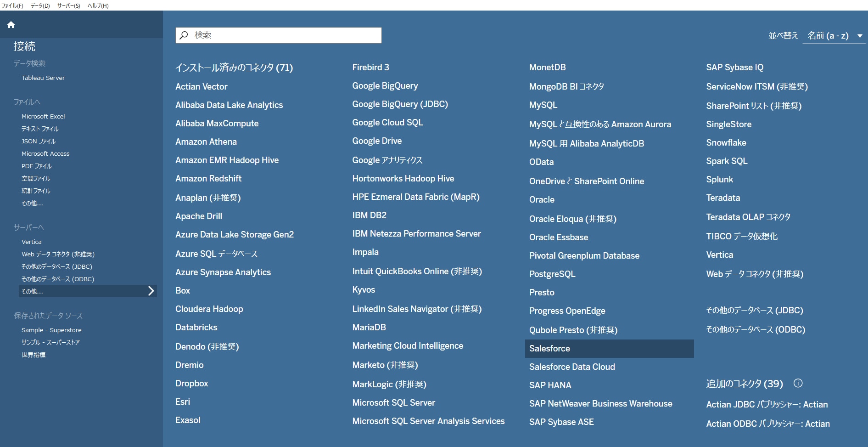Image resolution: width=868 pixels, height=447 pixels.
Task: Click the sort dropdown arrow
Action: [860, 36]
